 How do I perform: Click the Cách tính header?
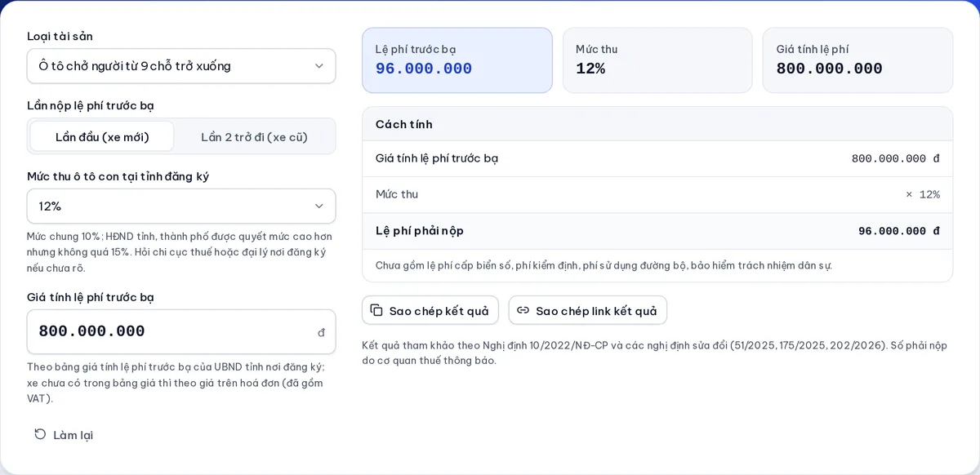tap(657, 124)
